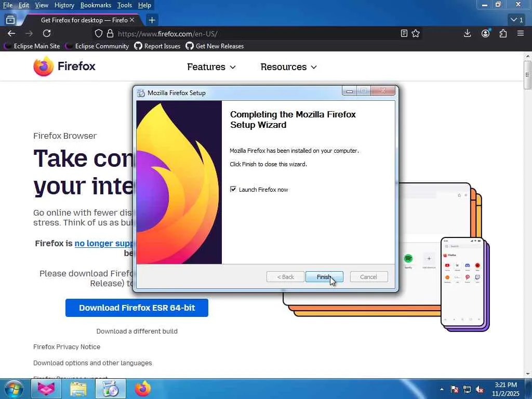The height and width of the screenshot is (399, 532).
Task: Click the phone mockup image on page
Action: 464,284
